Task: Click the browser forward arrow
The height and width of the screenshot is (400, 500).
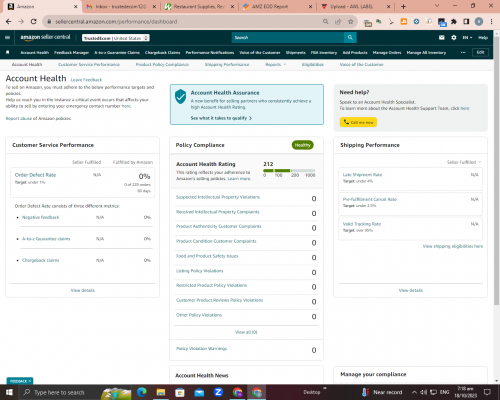Action: click(x=21, y=22)
